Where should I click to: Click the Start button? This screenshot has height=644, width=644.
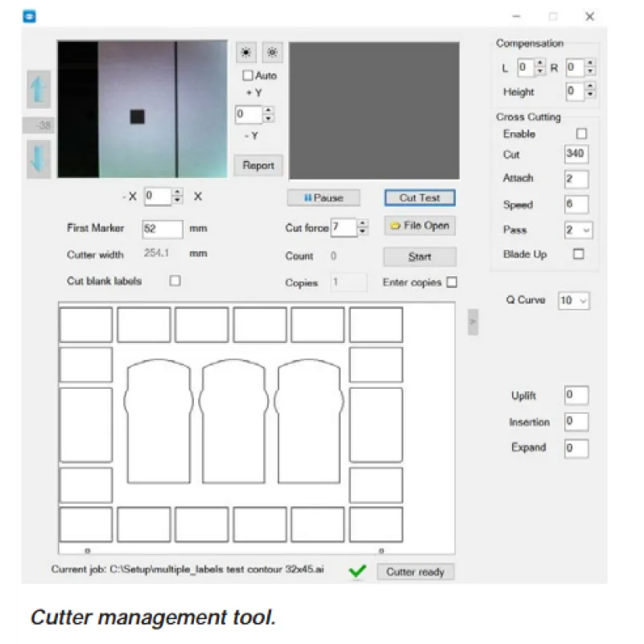point(419,257)
